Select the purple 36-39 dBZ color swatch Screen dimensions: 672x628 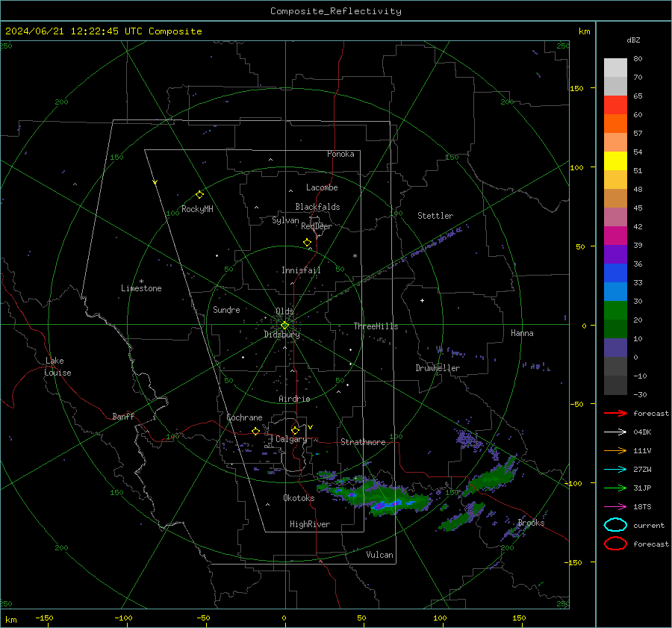tap(615, 254)
